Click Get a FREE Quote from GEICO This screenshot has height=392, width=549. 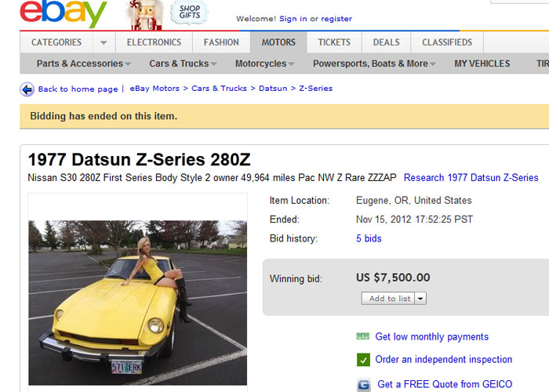[445, 384]
